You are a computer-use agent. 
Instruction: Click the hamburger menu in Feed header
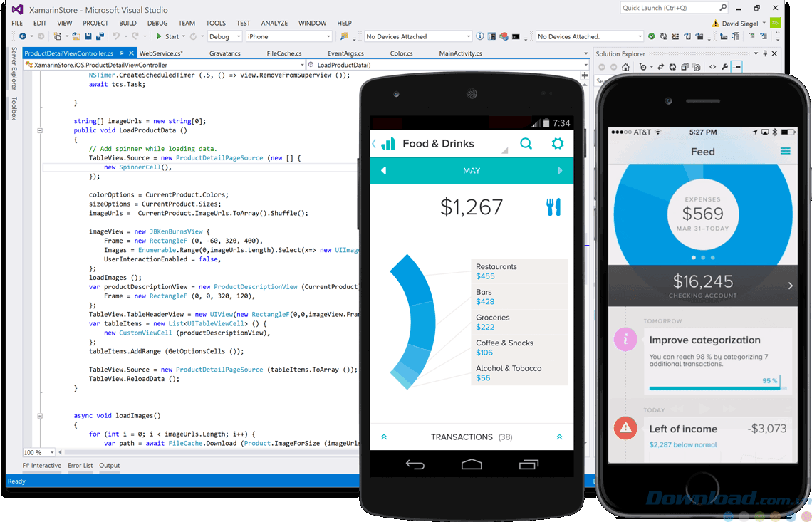pos(785,151)
